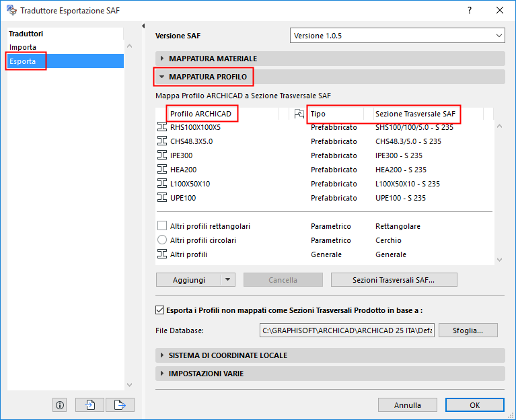Click the Traduttori list scroll-down arrow

[x=130, y=384]
